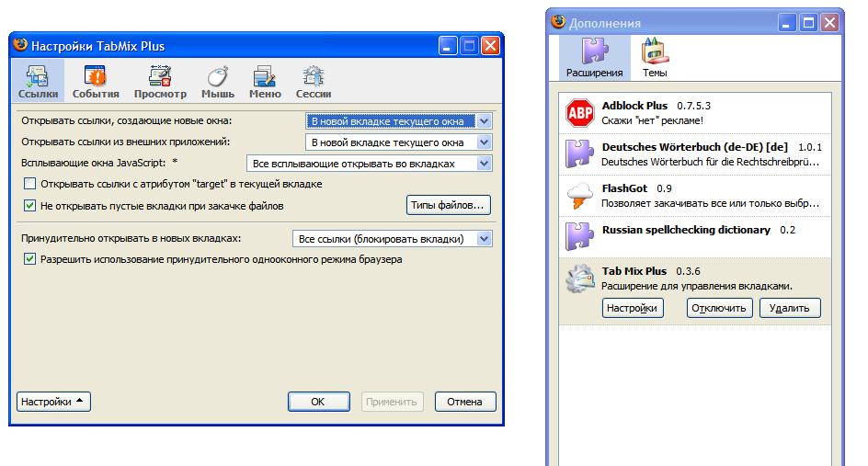Screen dimensions: 868x466
Task: Open the Сессии pane icon
Action: (x=314, y=75)
